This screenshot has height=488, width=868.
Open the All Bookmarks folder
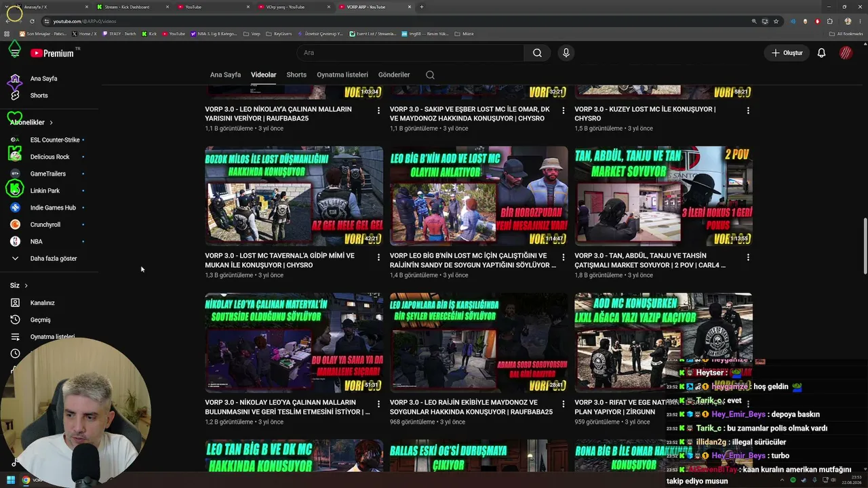846,33
